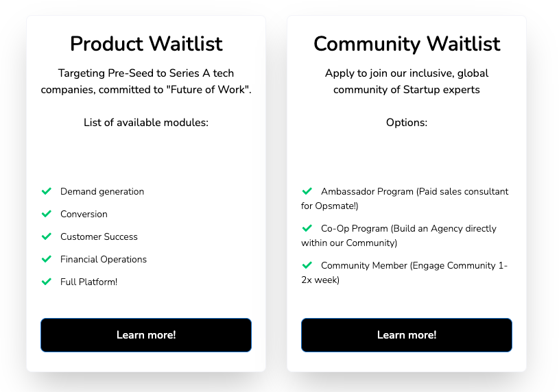Image resolution: width=559 pixels, height=392 pixels.
Task: Click the Product Waitlist heading
Action: click(x=146, y=44)
